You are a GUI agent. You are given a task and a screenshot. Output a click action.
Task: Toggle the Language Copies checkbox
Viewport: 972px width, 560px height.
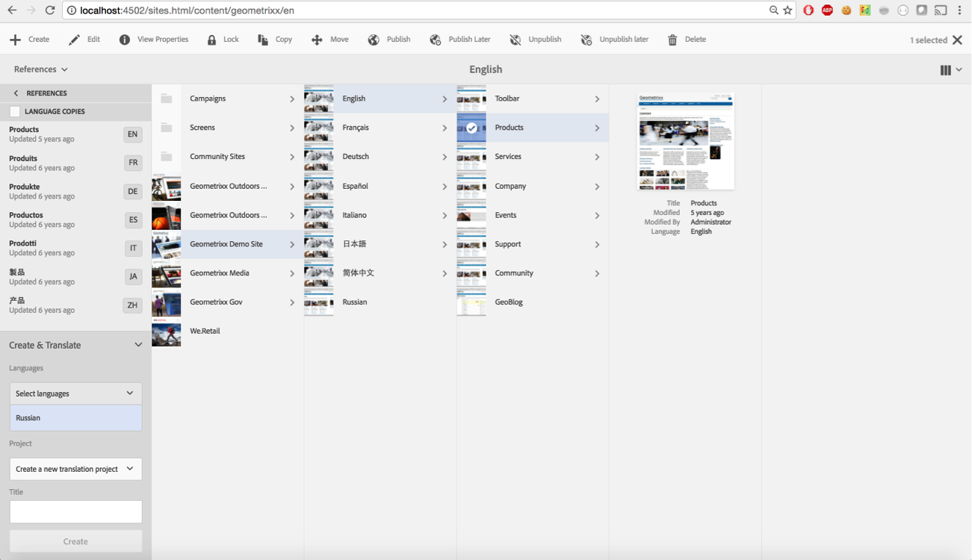15,111
